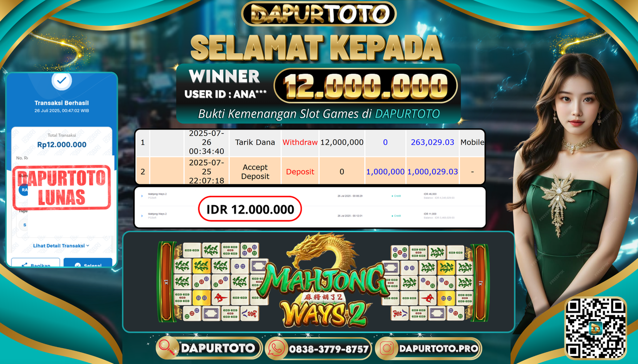Screen dimensions: 638x364
Task: Expand Lihat Detail Transaksi
Action: pyautogui.click(x=61, y=245)
